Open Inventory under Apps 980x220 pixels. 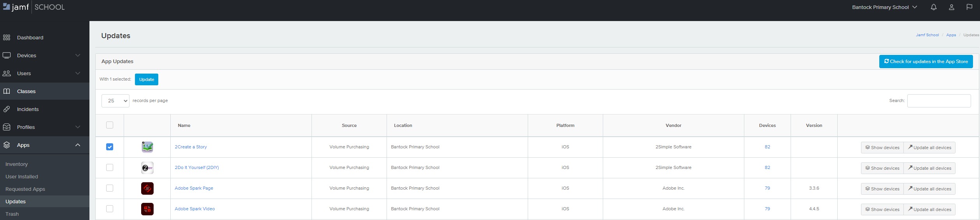click(17, 164)
